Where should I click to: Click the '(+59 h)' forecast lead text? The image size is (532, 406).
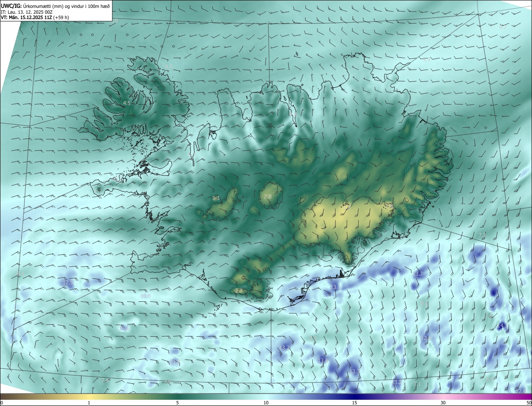61,18
